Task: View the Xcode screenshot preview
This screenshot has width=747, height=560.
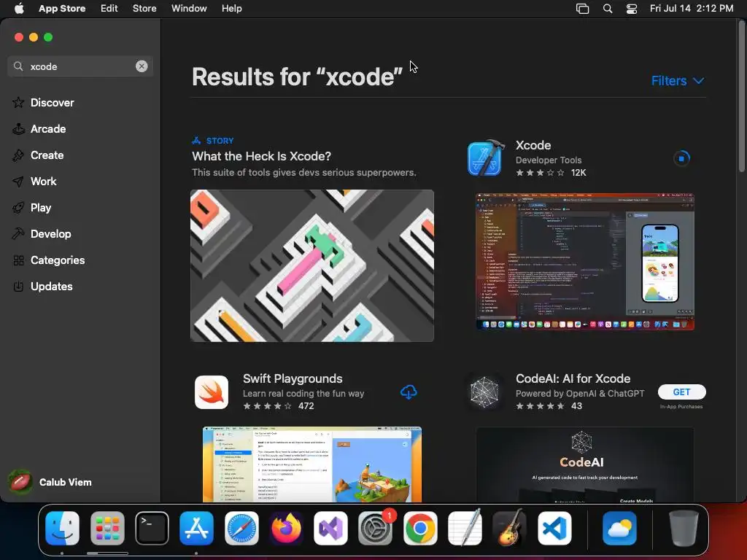Action: [585, 262]
